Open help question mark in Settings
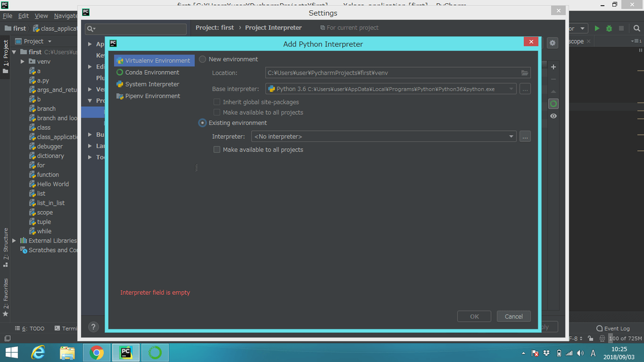Image resolution: width=644 pixels, height=362 pixels. (x=93, y=327)
